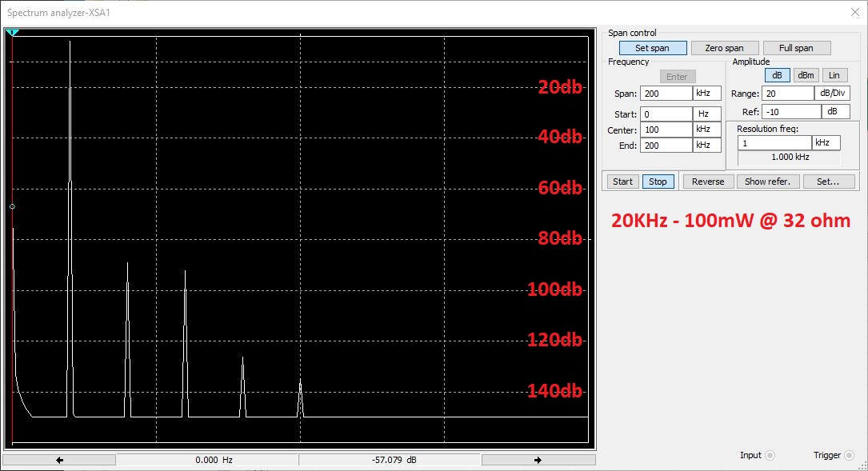
Task: Close the Spectrum analyzer window
Action: tap(854, 12)
